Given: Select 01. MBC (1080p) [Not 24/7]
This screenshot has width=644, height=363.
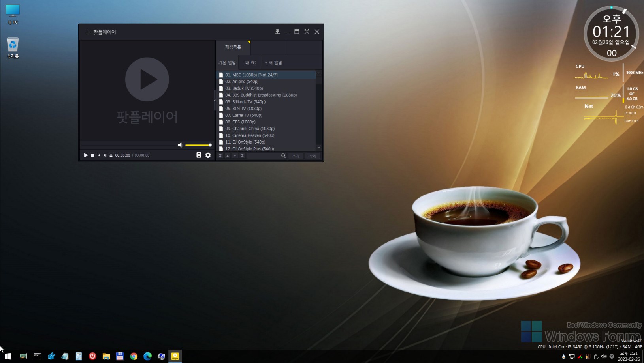Looking at the screenshot, I should click(266, 75).
